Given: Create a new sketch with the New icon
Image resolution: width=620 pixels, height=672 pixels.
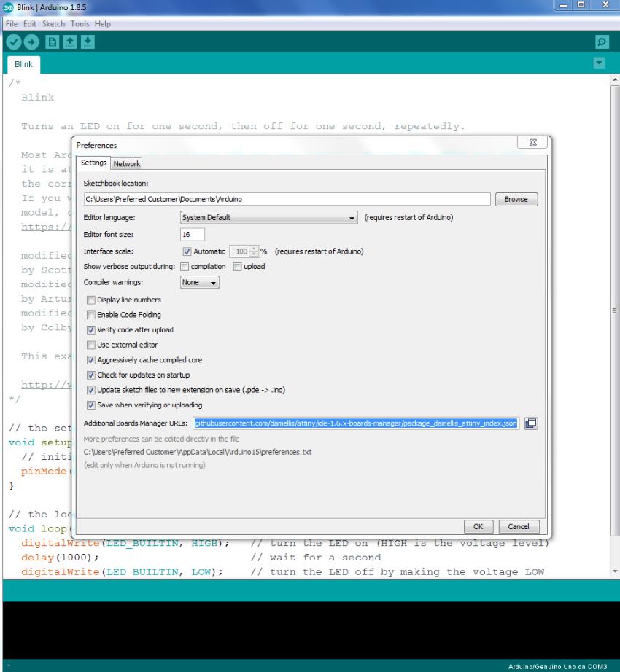Looking at the screenshot, I should pyautogui.click(x=53, y=42).
